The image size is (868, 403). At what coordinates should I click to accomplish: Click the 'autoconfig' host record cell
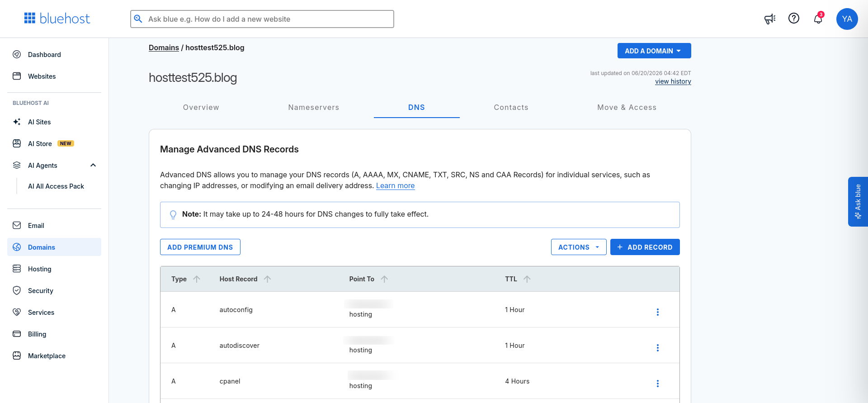coord(236,310)
